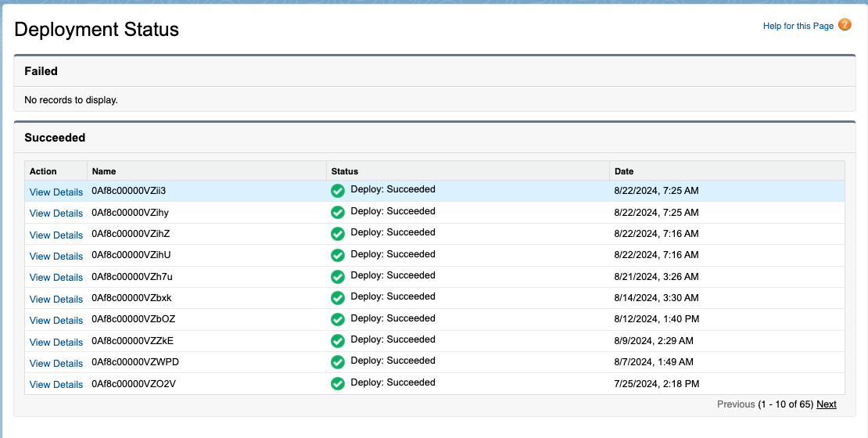Go to Next page of deployments
The height and width of the screenshot is (438, 868).
click(826, 404)
